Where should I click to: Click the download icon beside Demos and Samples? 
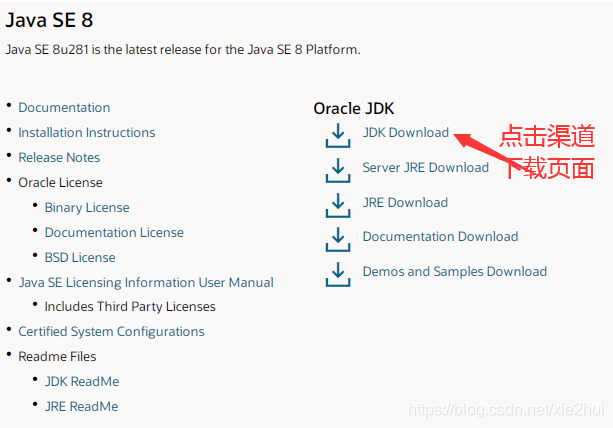[338, 274]
